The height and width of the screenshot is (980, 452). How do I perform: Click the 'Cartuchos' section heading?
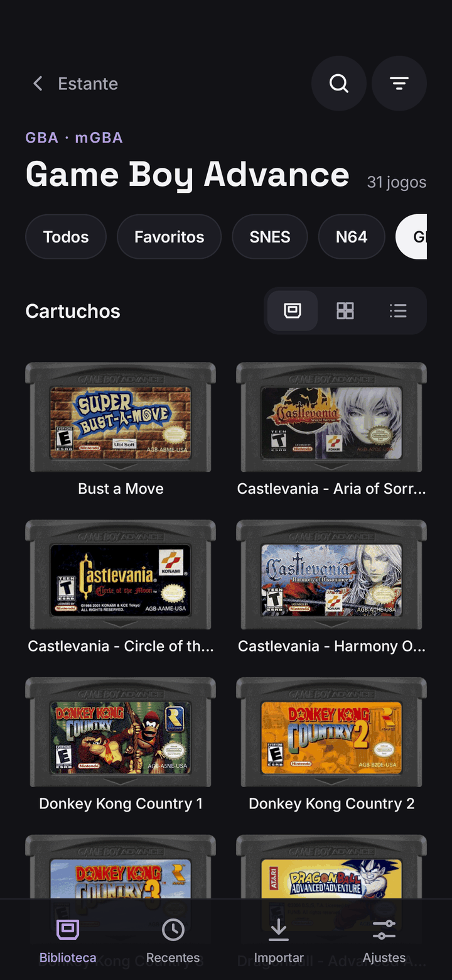[x=73, y=311]
